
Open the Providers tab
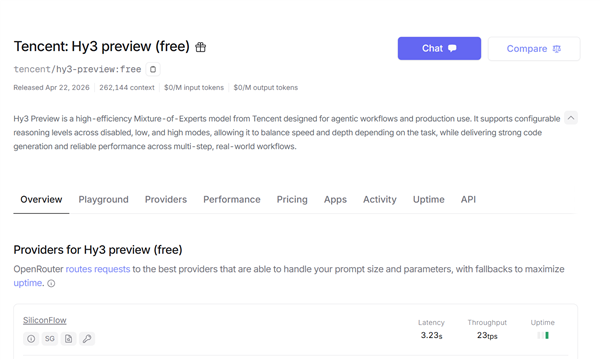pos(166,199)
